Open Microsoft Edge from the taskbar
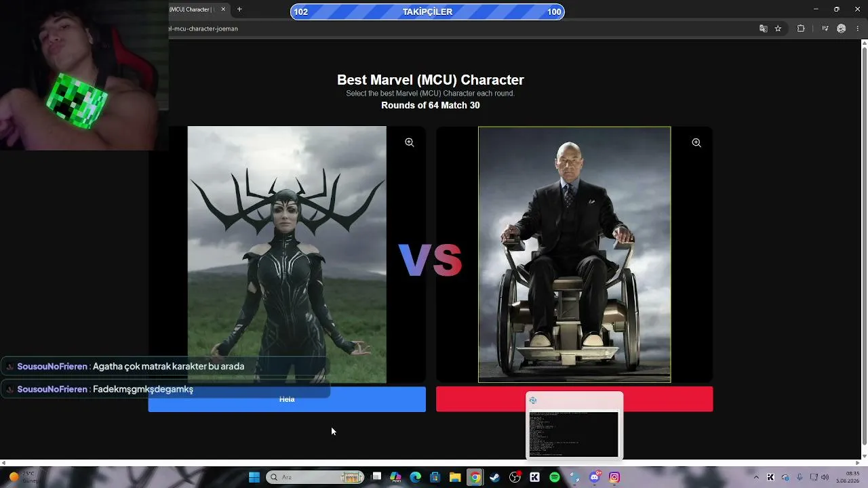 416,477
